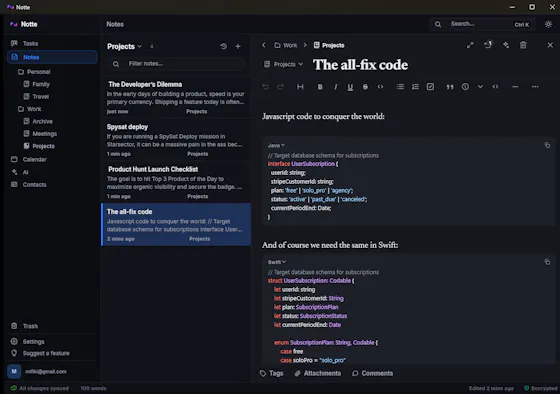Close the note editor panel

point(550,45)
